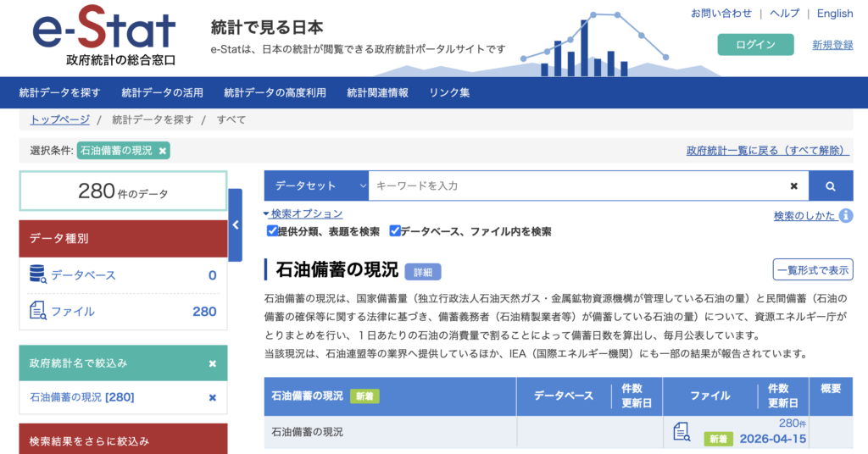Screen dimensions: 868x454
Task: Click the データベース database icon
Action: (x=37, y=274)
